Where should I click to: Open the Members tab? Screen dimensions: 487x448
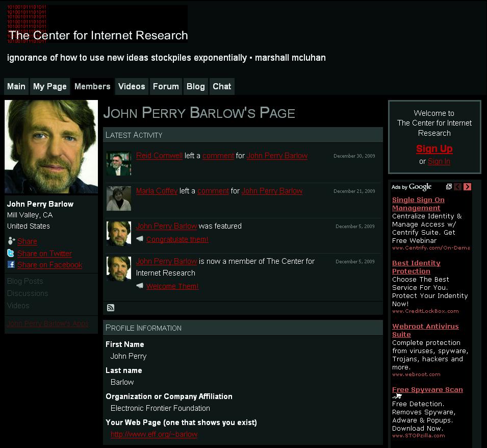tap(92, 86)
